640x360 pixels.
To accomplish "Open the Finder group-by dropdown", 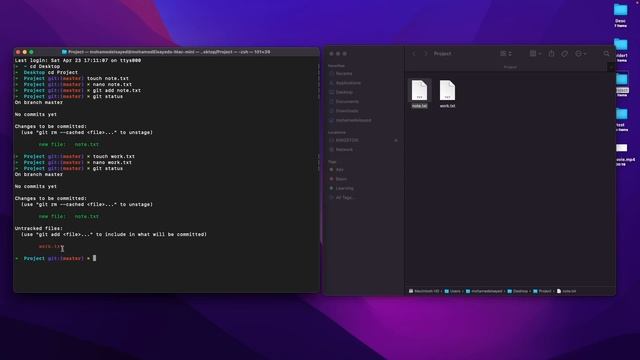I will (535, 53).
